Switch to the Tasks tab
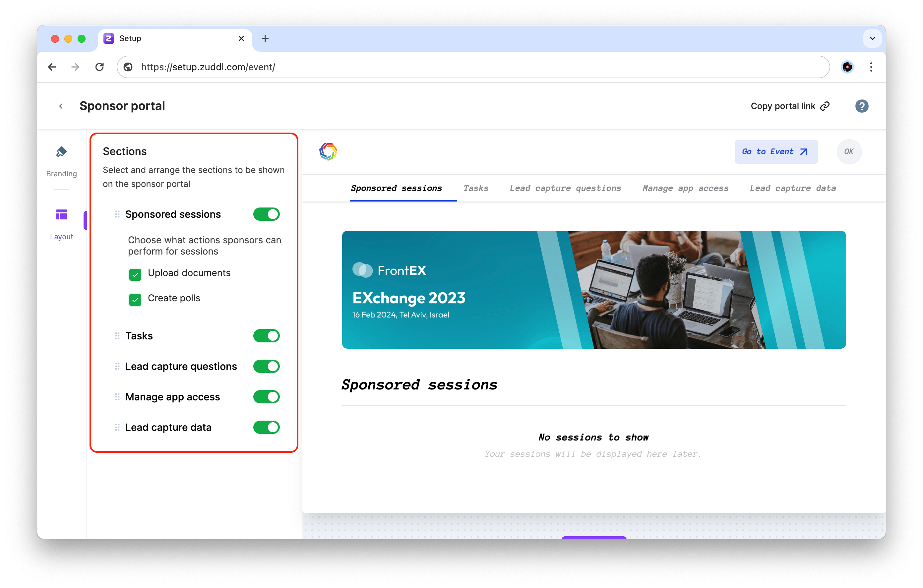The height and width of the screenshot is (588, 923). pos(476,188)
